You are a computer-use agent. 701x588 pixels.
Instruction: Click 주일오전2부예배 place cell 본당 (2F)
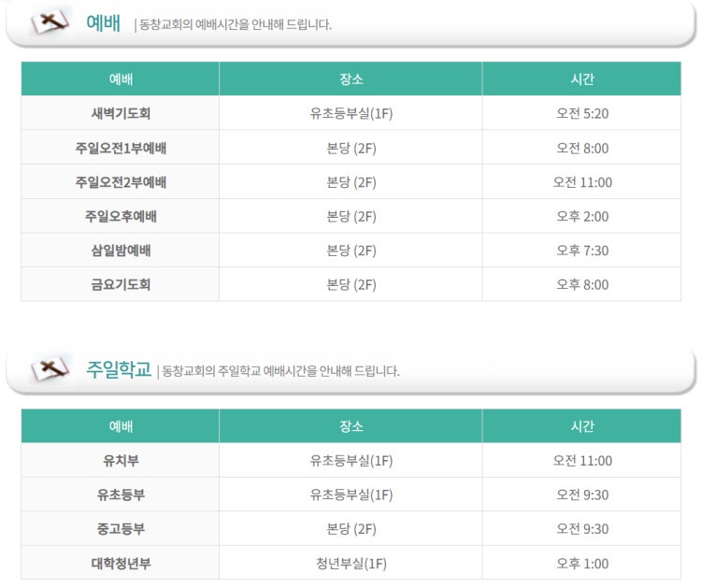click(351, 182)
